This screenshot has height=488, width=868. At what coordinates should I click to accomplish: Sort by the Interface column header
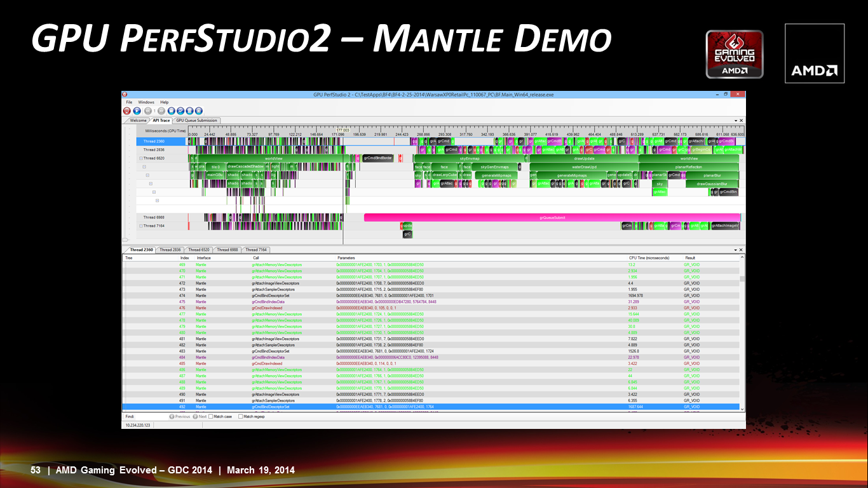pos(203,258)
